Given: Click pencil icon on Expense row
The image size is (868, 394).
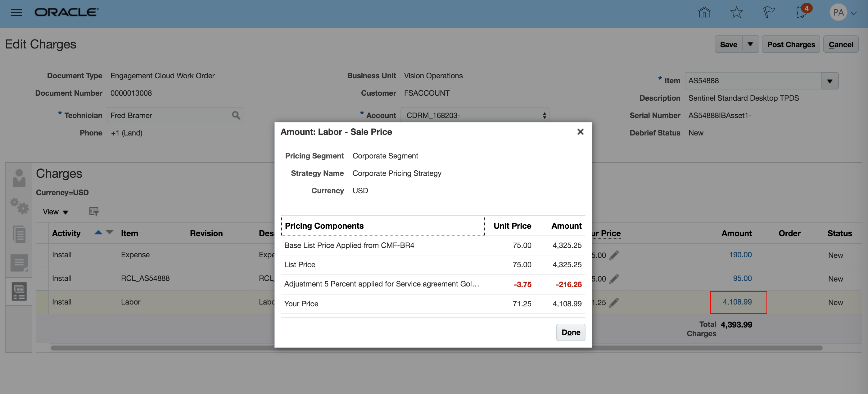Looking at the screenshot, I should click(x=614, y=255).
